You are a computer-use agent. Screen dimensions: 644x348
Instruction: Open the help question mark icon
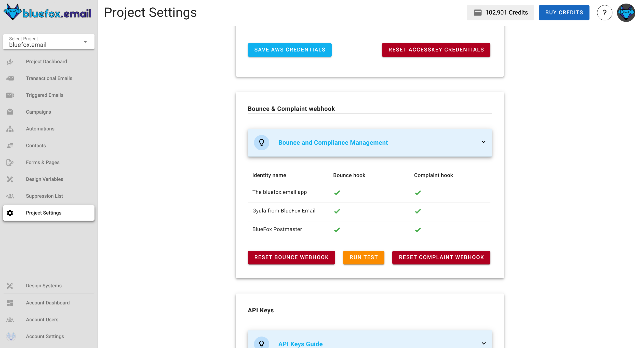605,12
